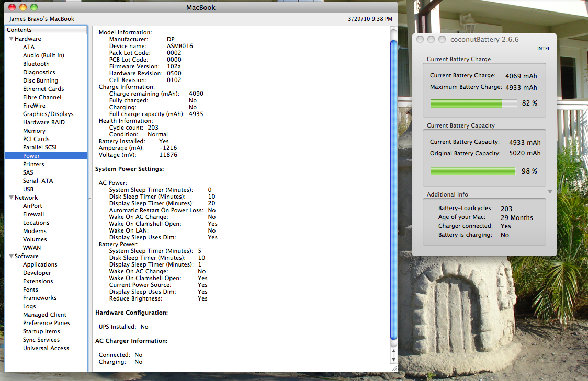Screen dimensions: 588x381
Task: Click the James Bravo's MacBook title text
Action: click(42, 19)
